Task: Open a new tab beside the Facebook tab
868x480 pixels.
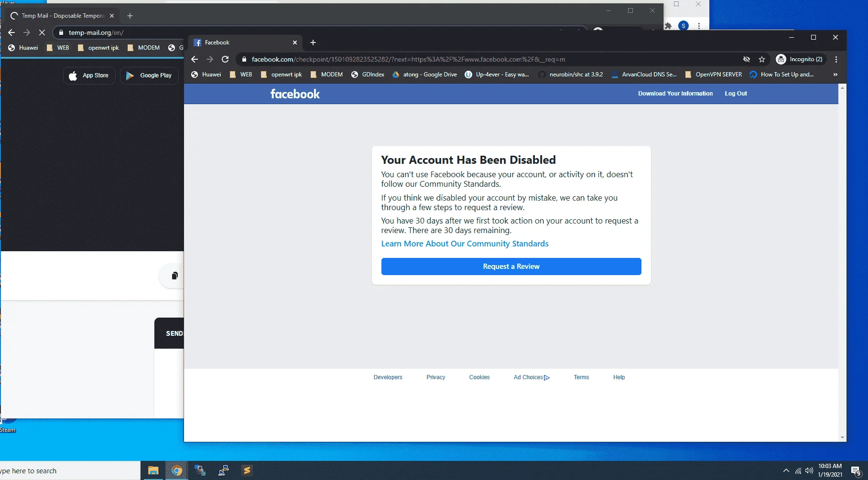Action: (x=313, y=43)
